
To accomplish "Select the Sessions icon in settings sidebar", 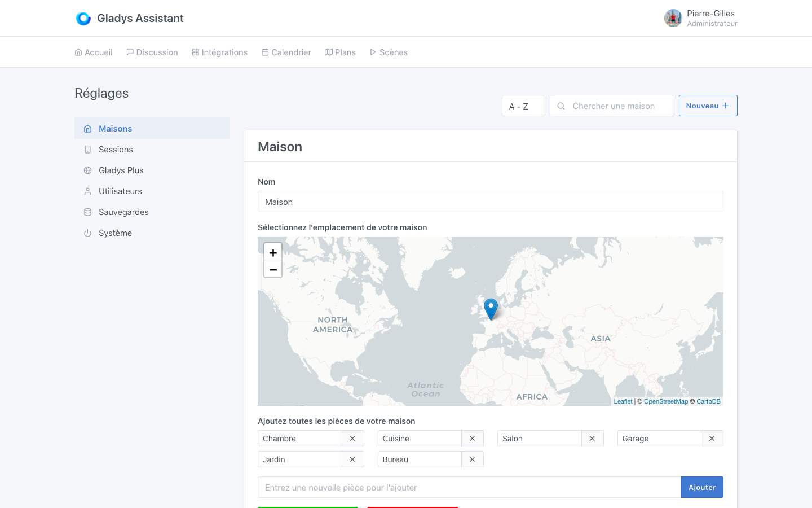I will pyautogui.click(x=87, y=149).
